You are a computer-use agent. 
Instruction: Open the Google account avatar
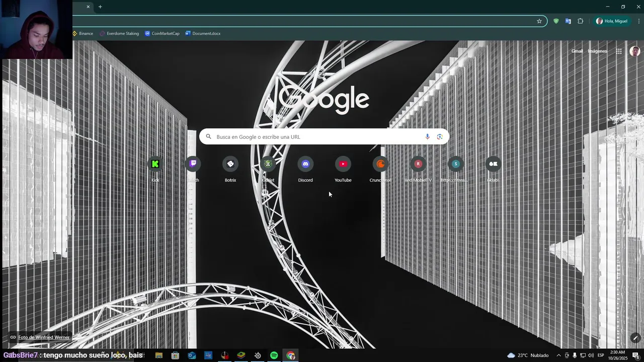(x=635, y=51)
